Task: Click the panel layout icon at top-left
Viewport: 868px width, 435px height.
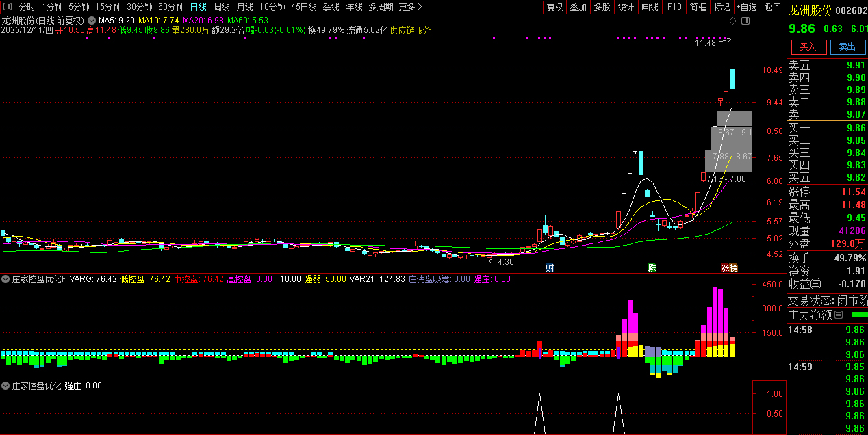Action: tap(8, 7)
